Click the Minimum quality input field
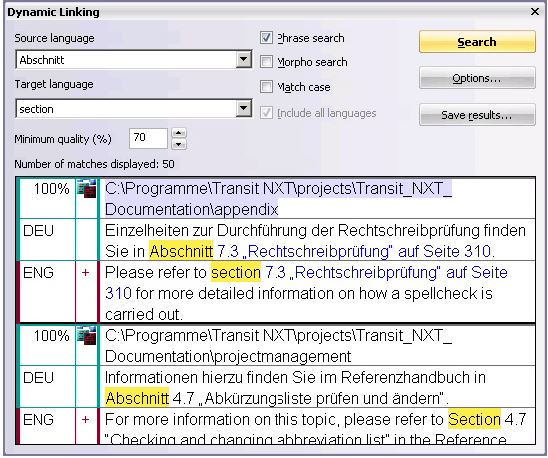 (149, 138)
